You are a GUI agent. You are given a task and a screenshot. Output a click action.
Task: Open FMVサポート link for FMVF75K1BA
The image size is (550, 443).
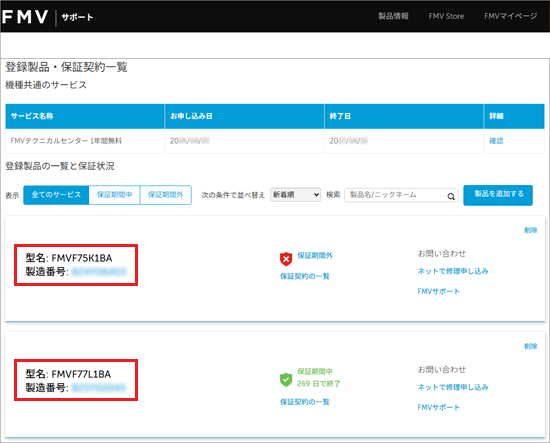point(438,291)
